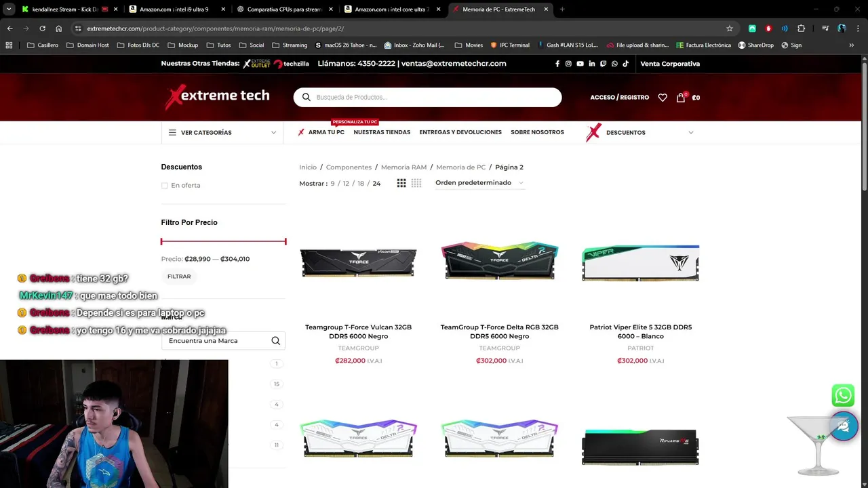Open the Orden predeterminado sort dropdown
Viewport: 868px width, 488px height.
479,183
